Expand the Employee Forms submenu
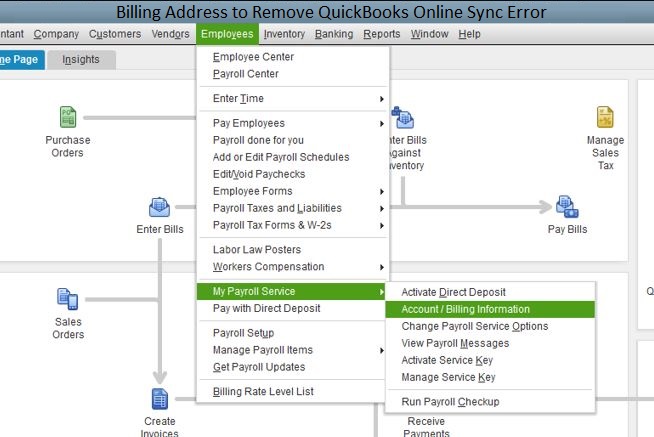The height and width of the screenshot is (437, 654). coord(293,191)
